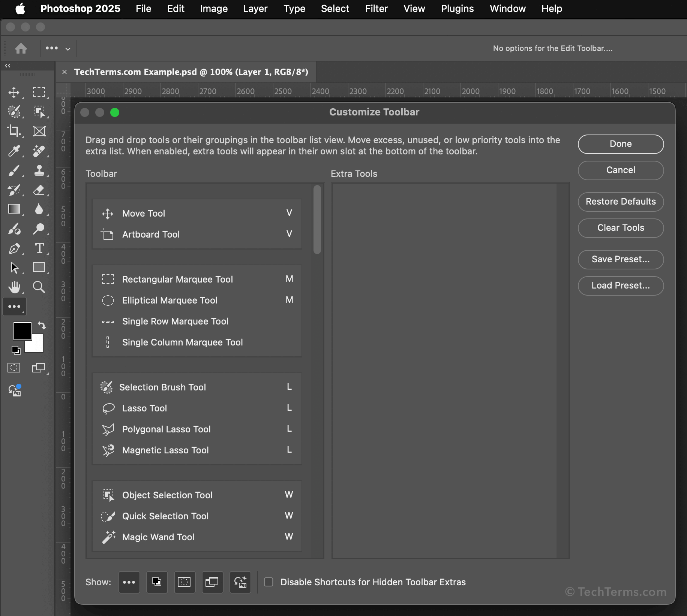Click the Done button

(x=621, y=144)
